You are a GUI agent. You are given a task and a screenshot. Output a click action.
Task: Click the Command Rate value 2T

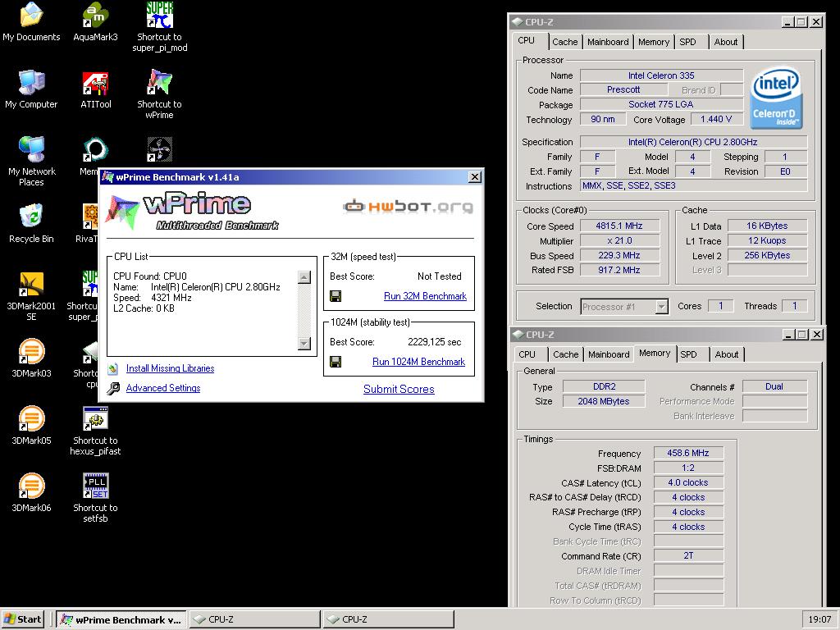(x=688, y=556)
